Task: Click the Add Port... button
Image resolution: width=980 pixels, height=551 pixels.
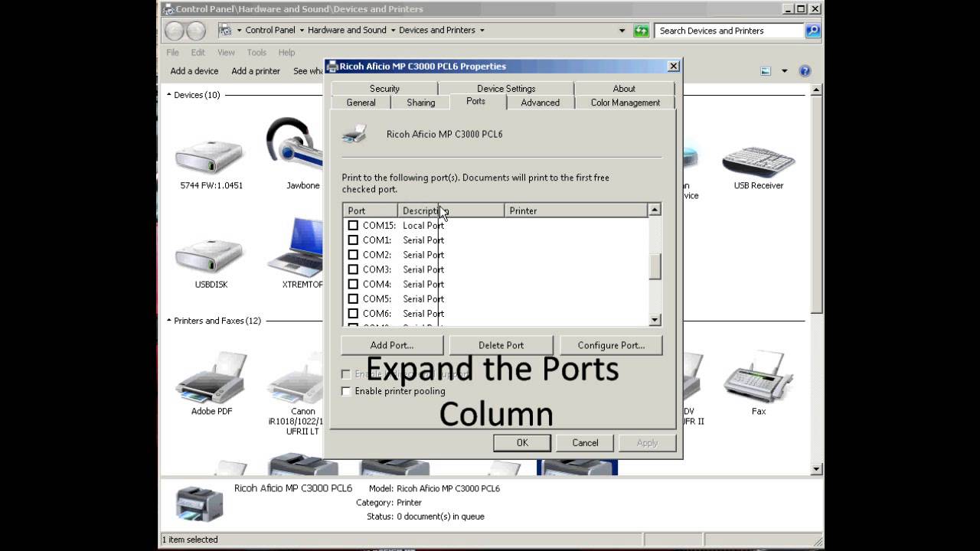Action: pos(392,345)
